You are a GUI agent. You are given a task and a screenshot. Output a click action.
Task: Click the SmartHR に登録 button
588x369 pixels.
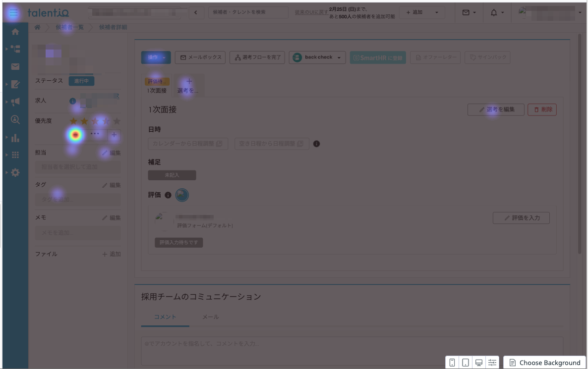pos(378,57)
